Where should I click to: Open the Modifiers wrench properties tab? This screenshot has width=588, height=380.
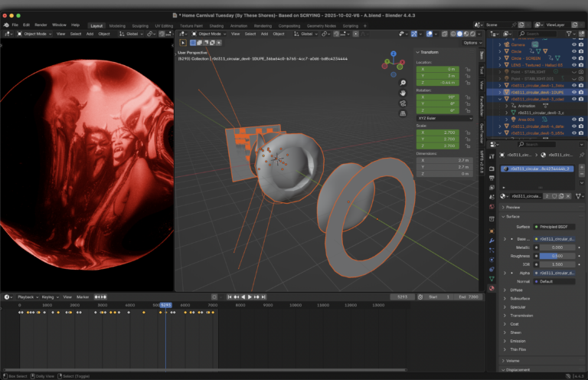pos(492,241)
